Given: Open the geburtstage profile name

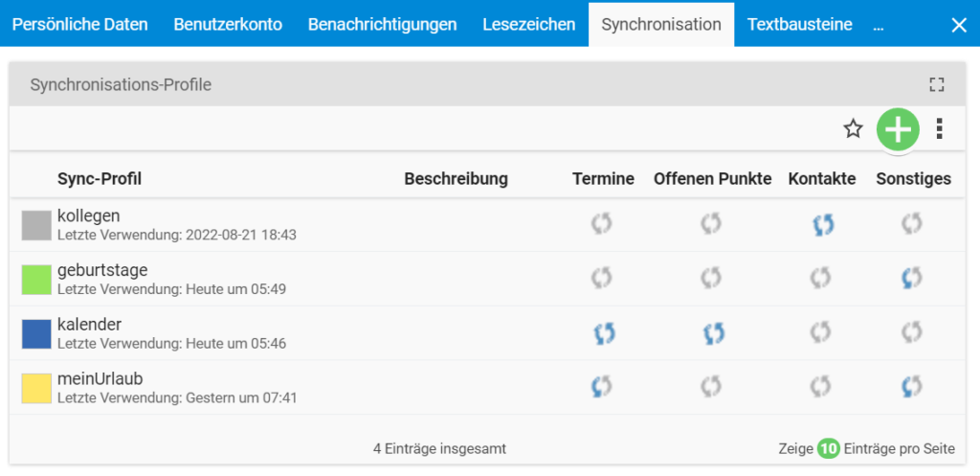Looking at the screenshot, I should click(102, 270).
